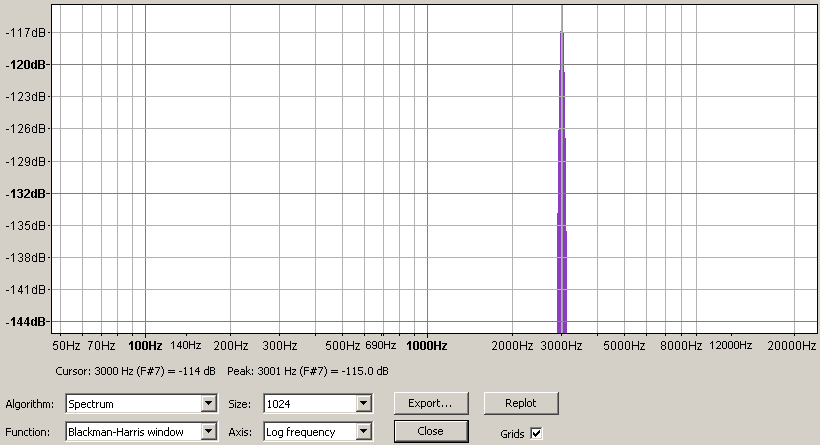820x445 pixels.
Task: Open the Size dropdown showing 1024
Action: point(318,404)
